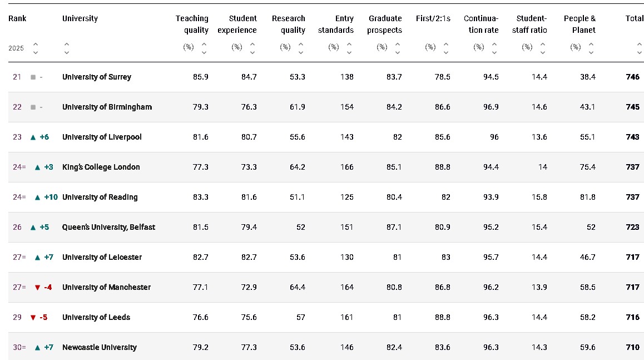Click red down triangle beside University of Leeds

[33, 318]
